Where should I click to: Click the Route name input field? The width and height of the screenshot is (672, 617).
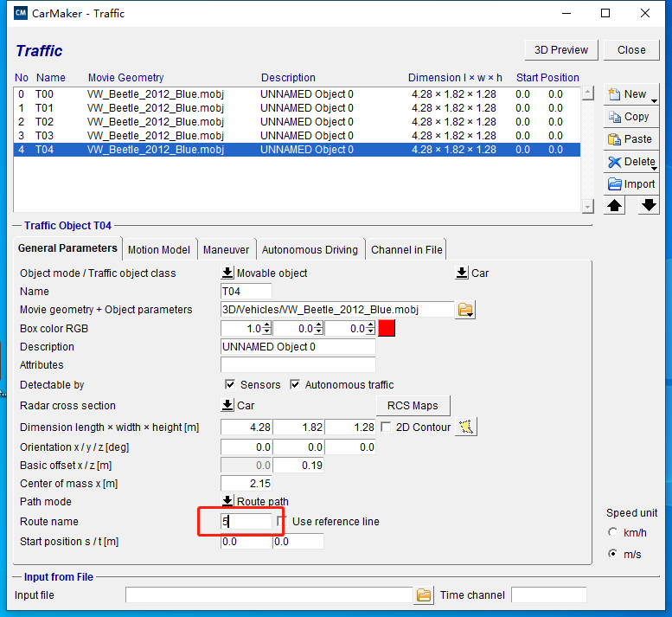coord(246,522)
